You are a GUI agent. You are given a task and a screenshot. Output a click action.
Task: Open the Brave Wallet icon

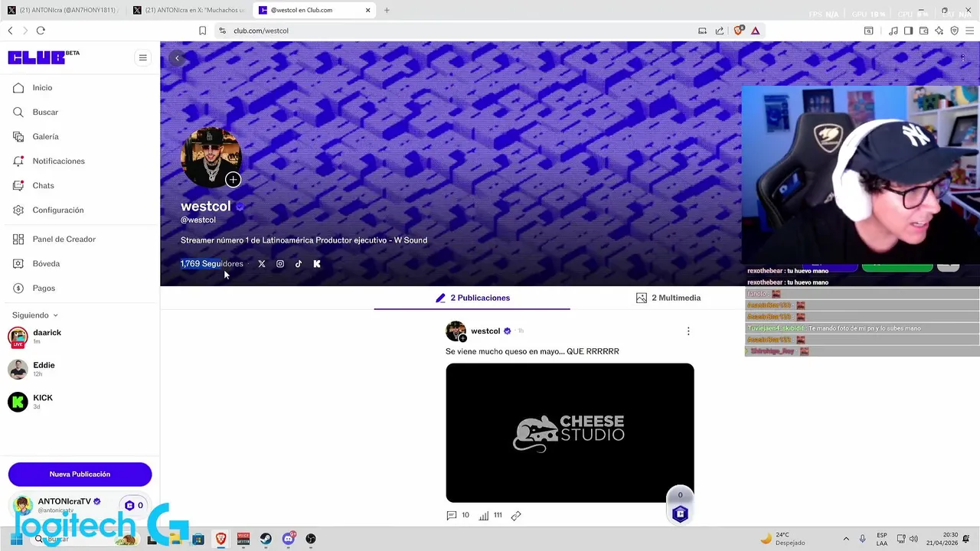pos(923,31)
